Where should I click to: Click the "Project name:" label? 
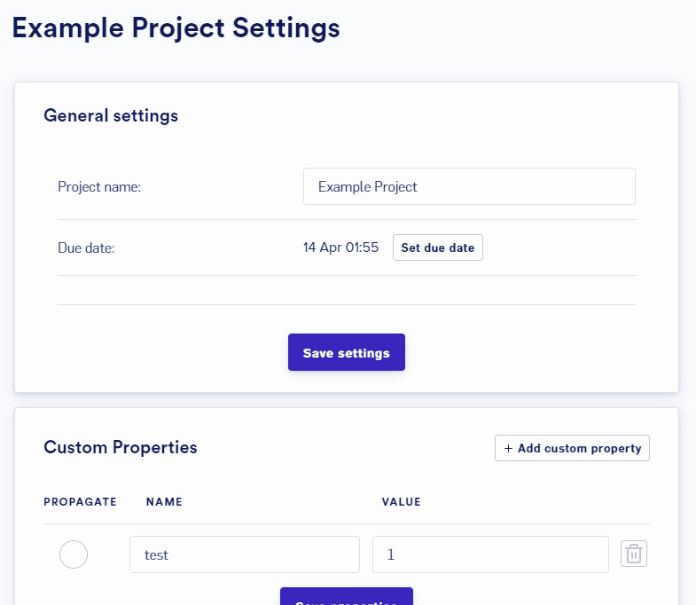tap(99, 187)
